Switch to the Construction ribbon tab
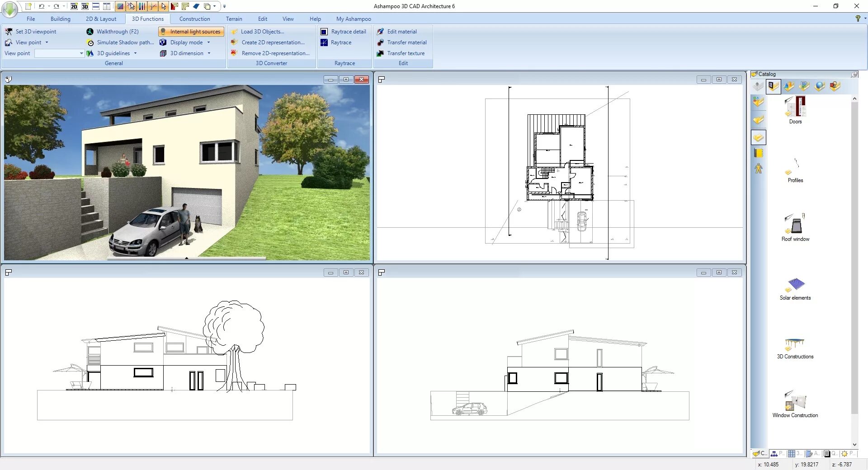The width and height of the screenshot is (868, 470). [x=194, y=19]
